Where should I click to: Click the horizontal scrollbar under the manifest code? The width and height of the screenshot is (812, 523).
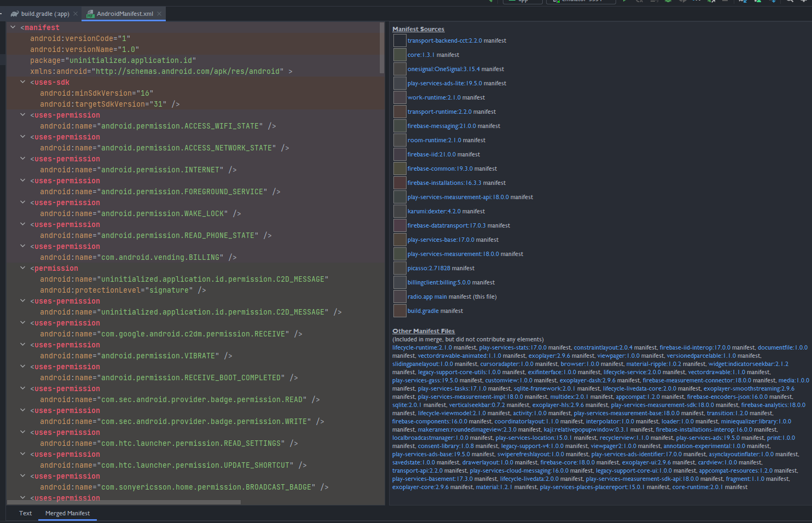pos(124,502)
